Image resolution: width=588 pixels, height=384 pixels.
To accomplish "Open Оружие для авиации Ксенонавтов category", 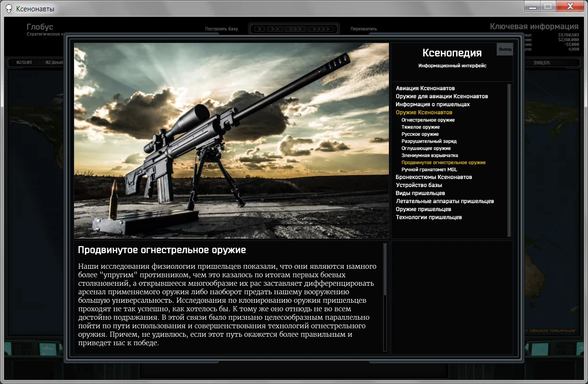I will click(442, 96).
